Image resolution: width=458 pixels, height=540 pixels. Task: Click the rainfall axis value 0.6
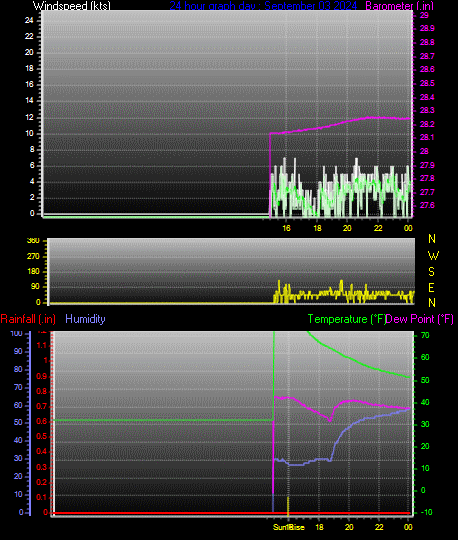pyautogui.click(x=42, y=422)
